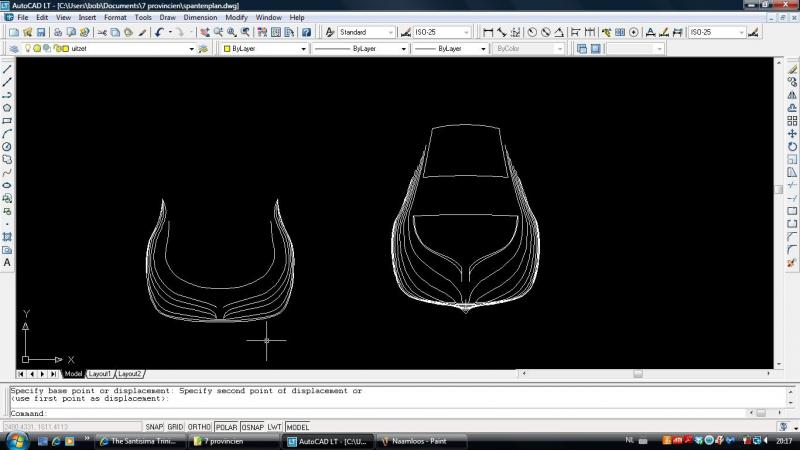
Task: Click the Undo arrow icon
Action: pos(159,32)
